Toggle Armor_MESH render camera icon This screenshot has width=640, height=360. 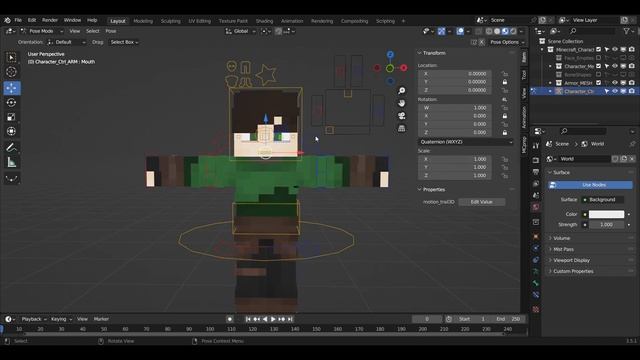(632, 83)
